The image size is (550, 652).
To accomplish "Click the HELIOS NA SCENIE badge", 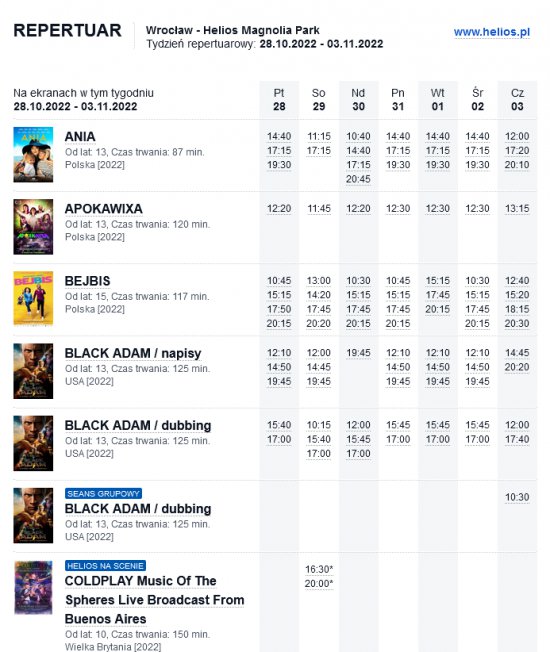I will coord(105,566).
